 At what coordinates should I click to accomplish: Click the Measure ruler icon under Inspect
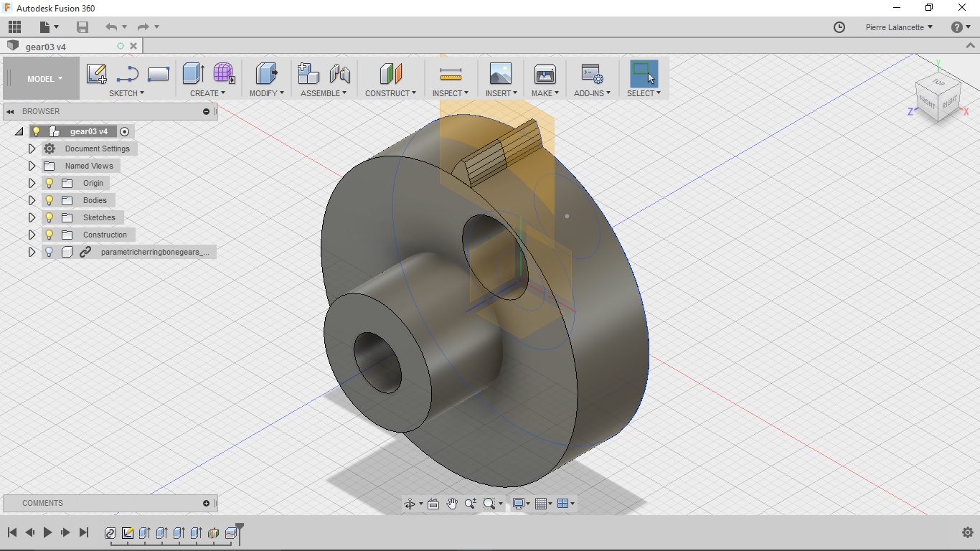click(450, 74)
